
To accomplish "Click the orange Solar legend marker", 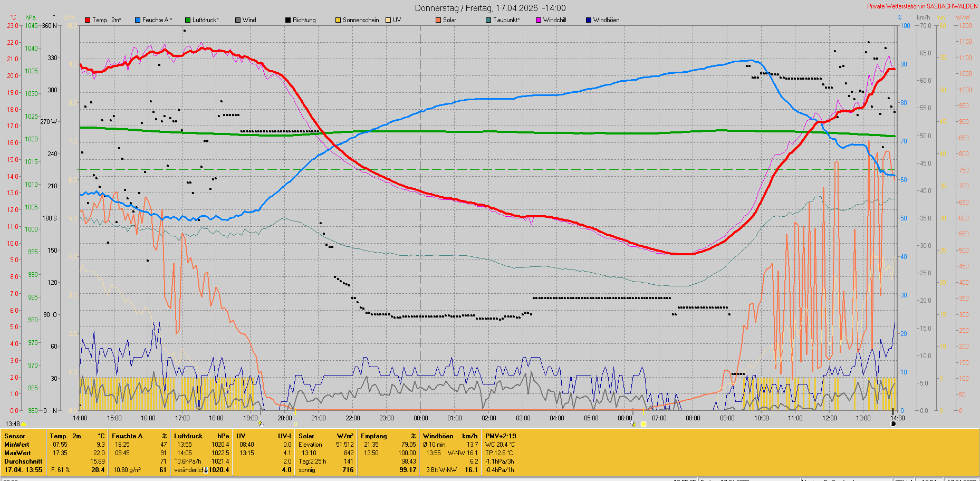I will pyautogui.click(x=438, y=20).
